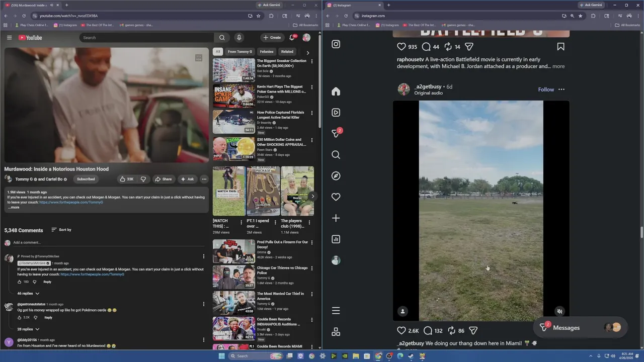644x362 pixels.
Task: Like the pinned TommyGMcGee comment
Action: (x=20, y=282)
